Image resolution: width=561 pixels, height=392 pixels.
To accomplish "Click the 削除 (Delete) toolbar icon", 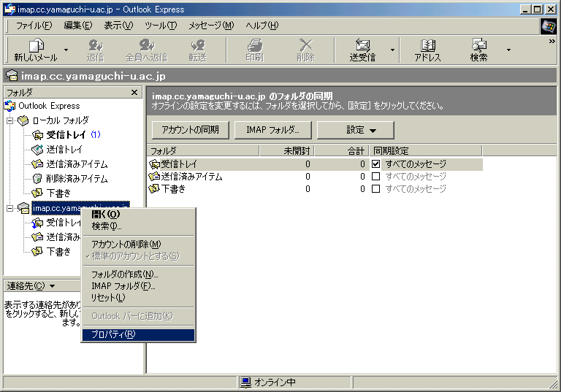I will click(305, 50).
